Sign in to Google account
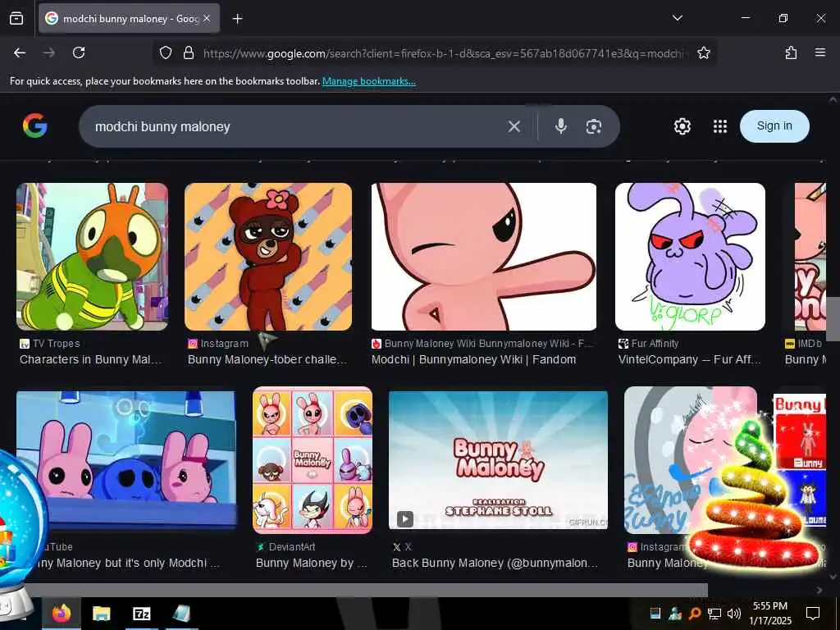840x630 pixels. click(774, 126)
